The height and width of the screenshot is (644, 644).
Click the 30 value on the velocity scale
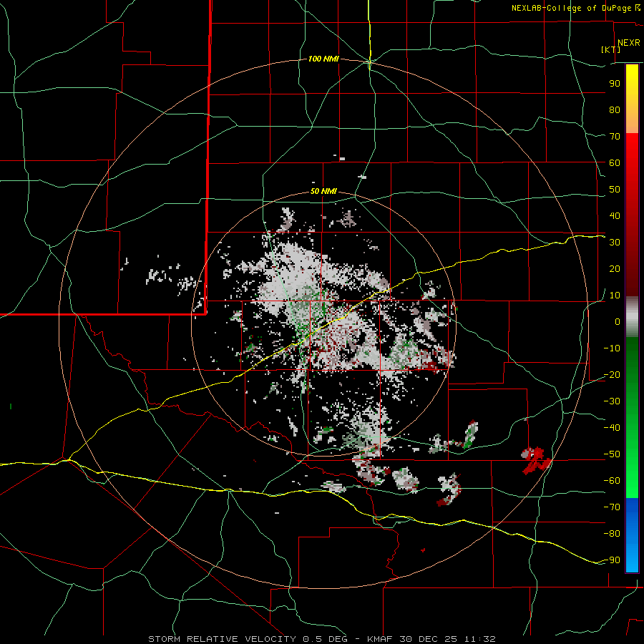point(615,243)
